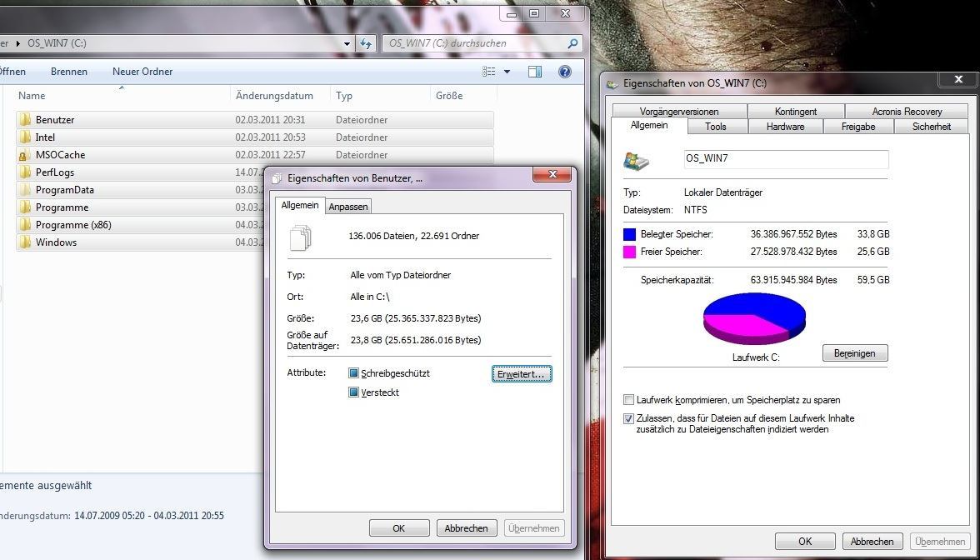
Task: Click OK in drive properties dialog
Action: click(x=805, y=542)
